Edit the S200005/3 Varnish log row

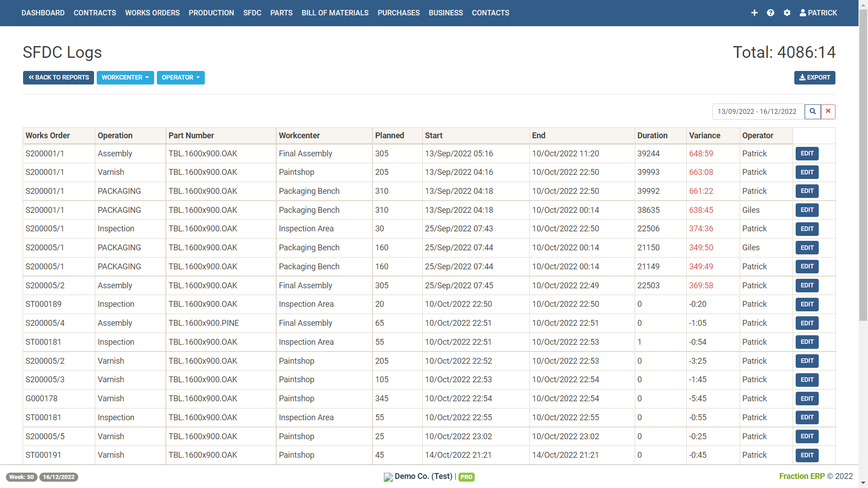(x=807, y=380)
